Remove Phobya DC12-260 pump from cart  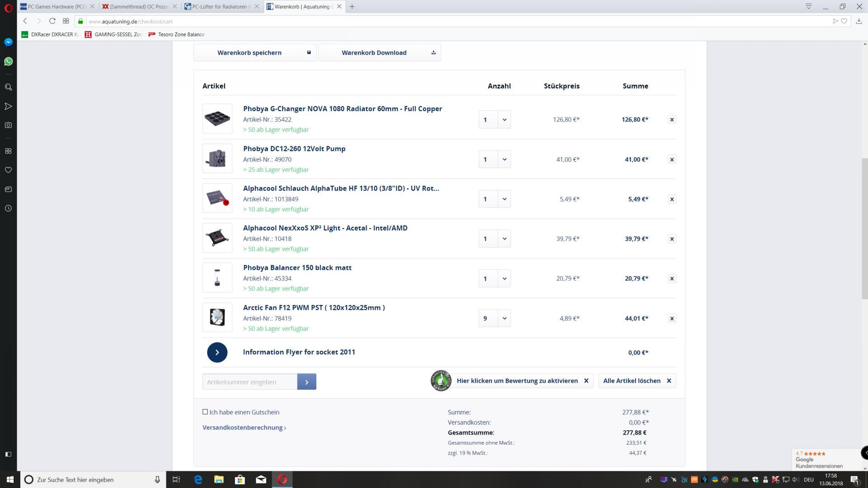click(x=672, y=160)
